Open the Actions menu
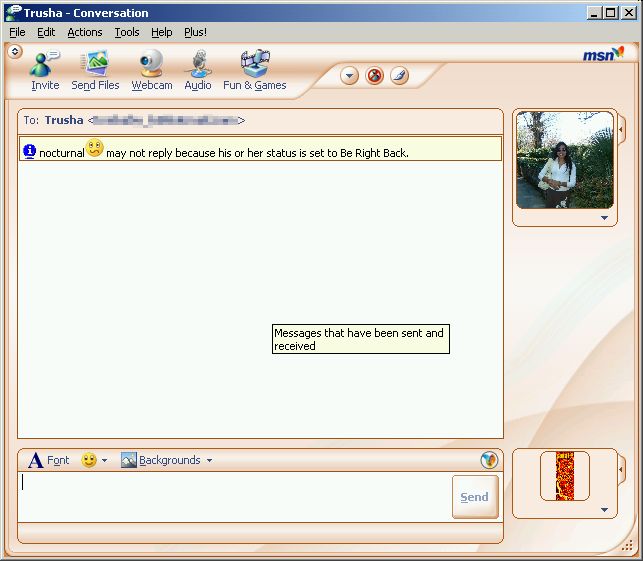The width and height of the screenshot is (643, 561). coord(85,32)
